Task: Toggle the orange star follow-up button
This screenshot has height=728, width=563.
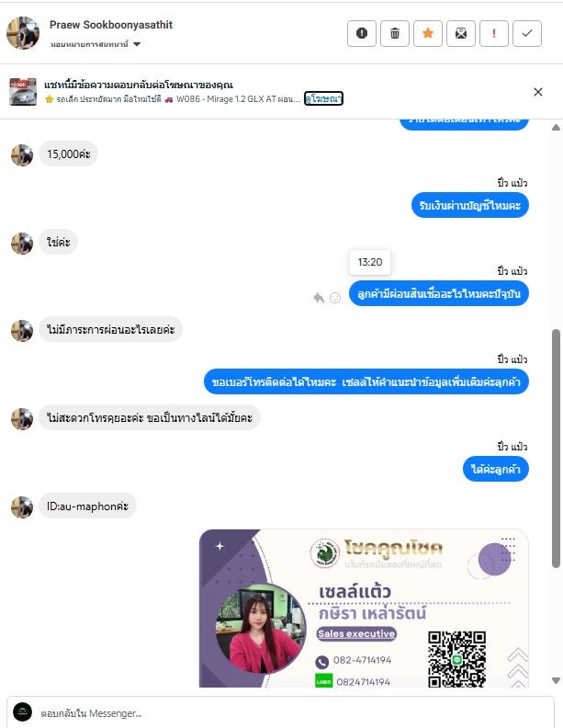Action: pos(428,33)
